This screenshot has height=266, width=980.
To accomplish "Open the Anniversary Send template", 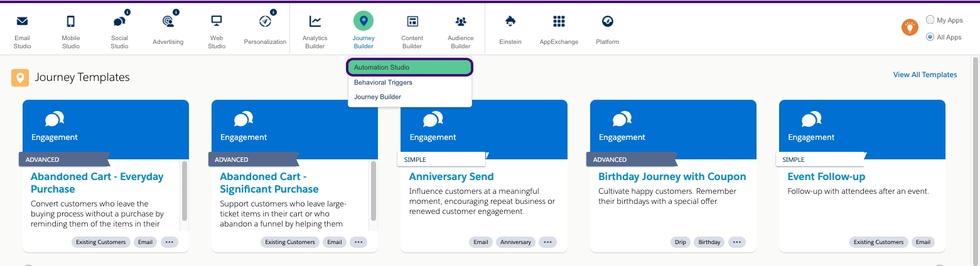I will coord(451,177).
